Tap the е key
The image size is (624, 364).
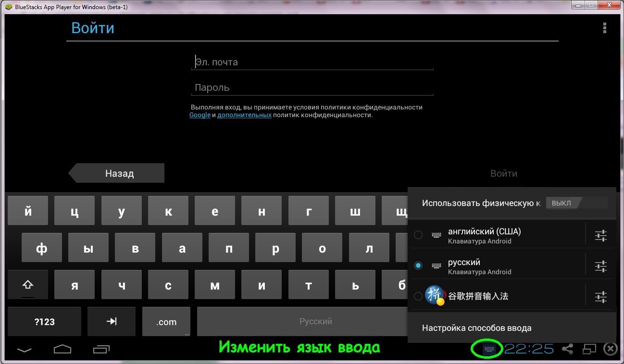[215, 211]
